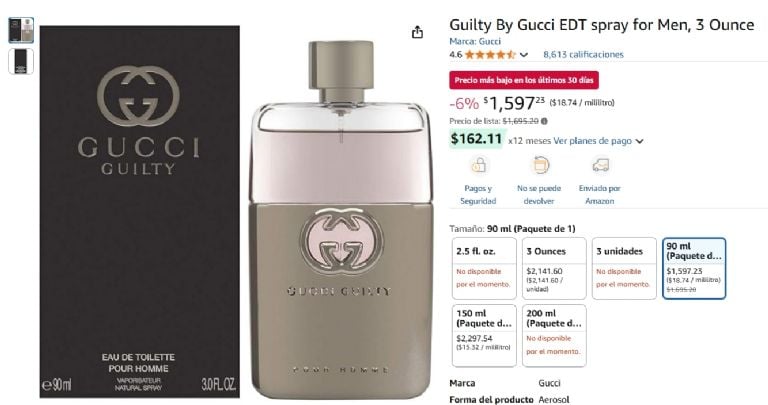Image resolution: width=768 pixels, height=405 pixels.
Task: Click the info icon beside Precio de lista
Action: 544,121
